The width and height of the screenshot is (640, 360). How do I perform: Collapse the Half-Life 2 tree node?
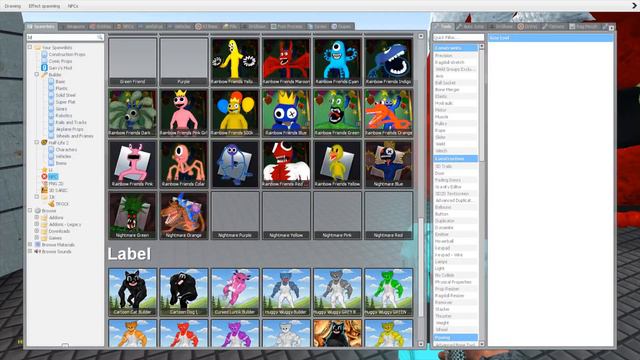37,142
